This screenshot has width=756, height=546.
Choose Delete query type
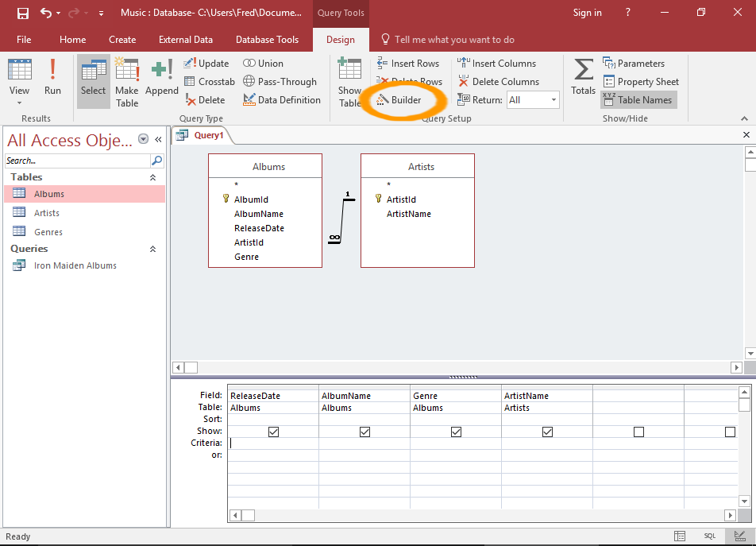click(205, 100)
